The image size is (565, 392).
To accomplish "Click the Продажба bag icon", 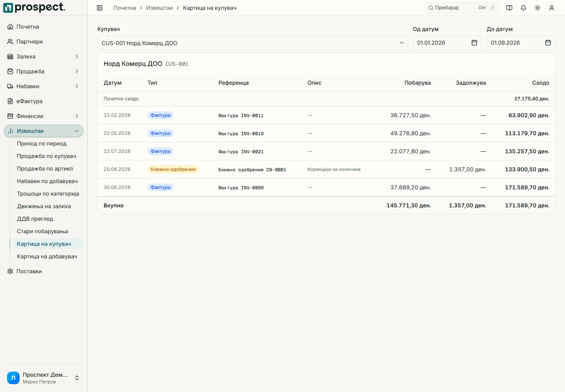I will tap(10, 71).
